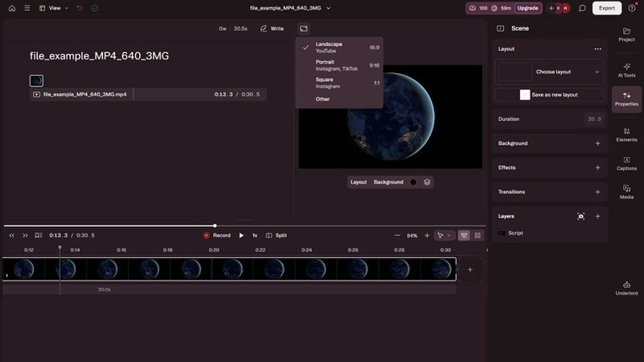Open the Media sidebar panel
This screenshot has width=644, height=362.
[x=626, y=192]
